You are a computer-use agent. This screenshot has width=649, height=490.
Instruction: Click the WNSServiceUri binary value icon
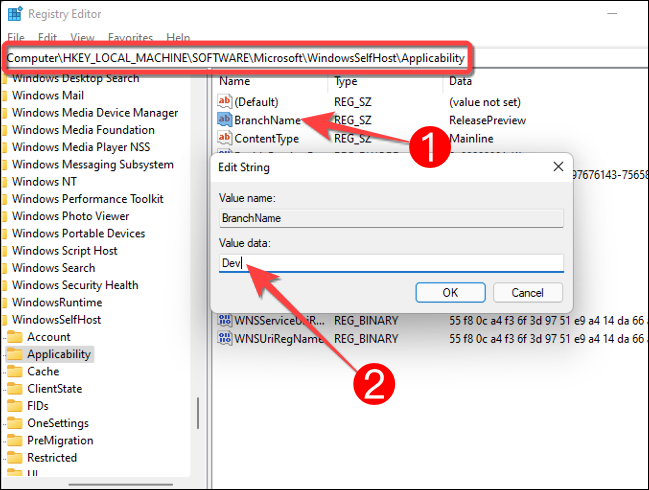click(225, 320)
